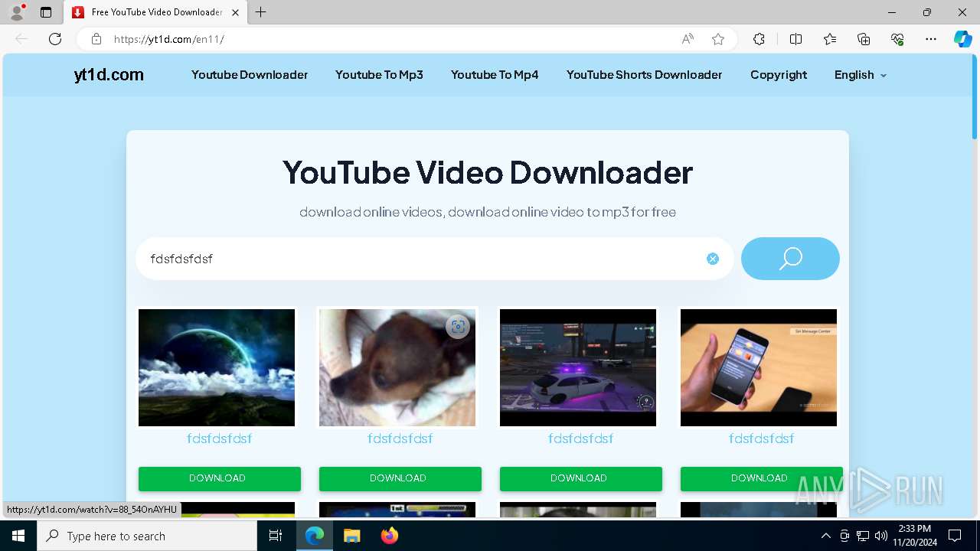Download the planet landscape video
This screenshot has width=980, height=551.
point(220,478)
